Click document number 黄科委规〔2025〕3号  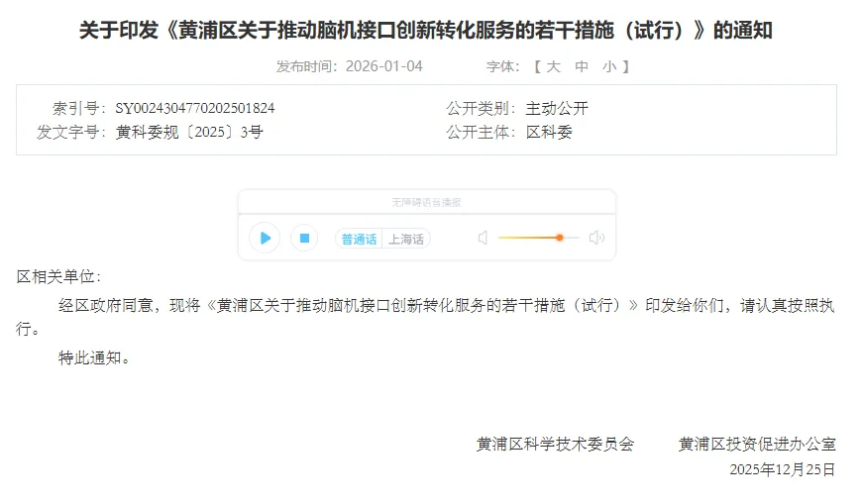189,132
